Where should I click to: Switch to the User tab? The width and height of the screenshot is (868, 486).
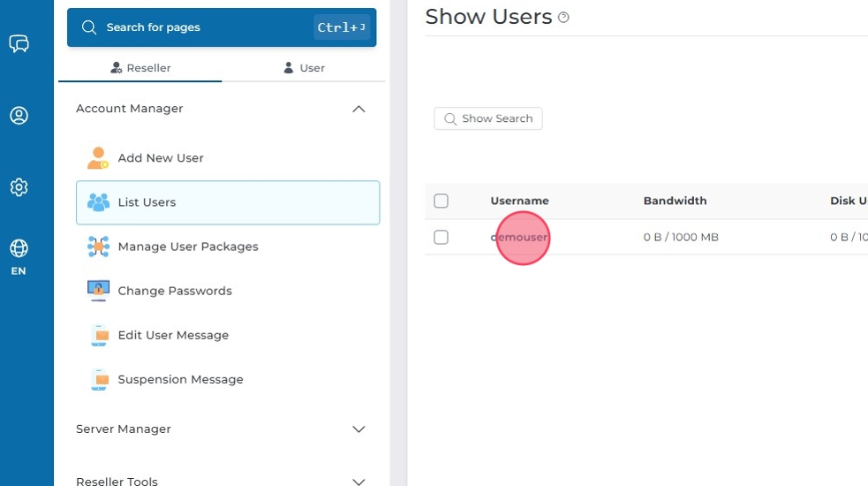tap(304, 68)
